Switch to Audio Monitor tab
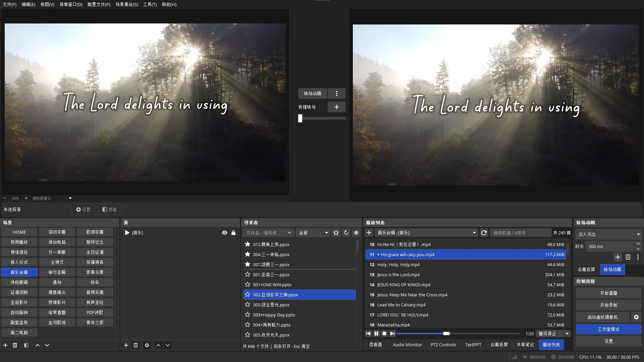The height and width of the screenshot is (362, 644). pyautogui.click(x=407, y=345)
